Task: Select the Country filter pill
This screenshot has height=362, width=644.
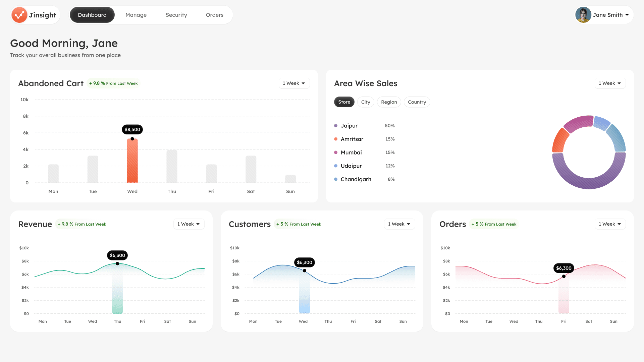Action: (x=417, y=102)
